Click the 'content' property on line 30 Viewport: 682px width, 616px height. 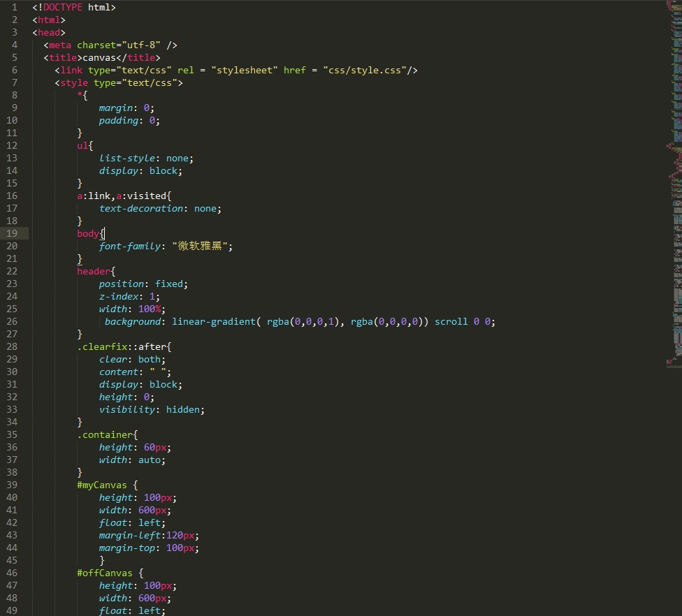[x=118, y=372]
